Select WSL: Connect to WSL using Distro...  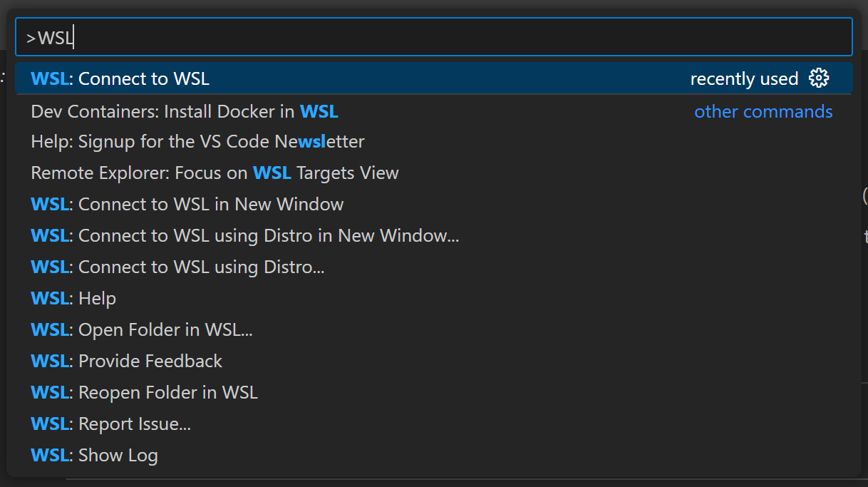(x=178, y=267)
